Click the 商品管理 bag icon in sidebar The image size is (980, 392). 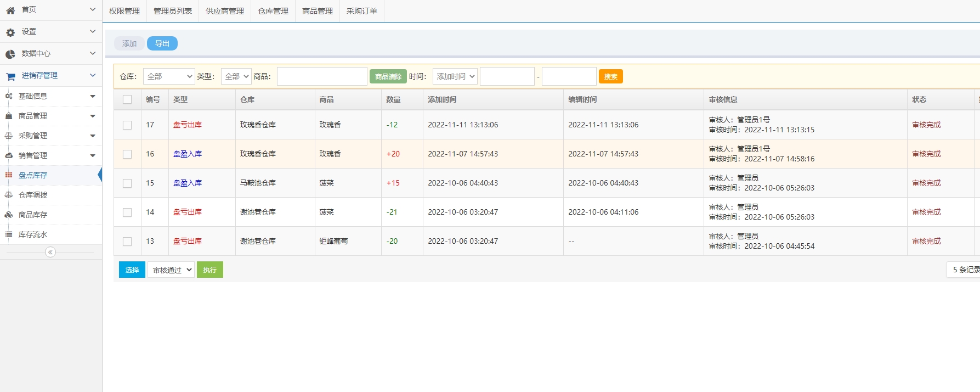click(x=9, y=116)
